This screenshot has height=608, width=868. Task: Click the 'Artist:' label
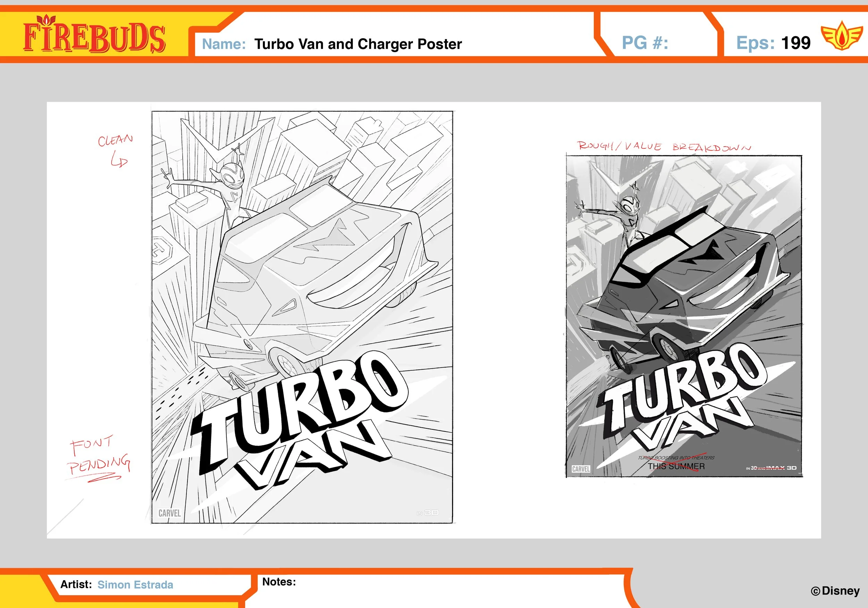click(76, 584)
